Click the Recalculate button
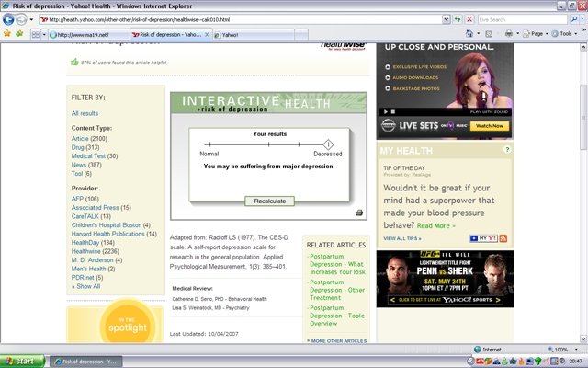 269,201
